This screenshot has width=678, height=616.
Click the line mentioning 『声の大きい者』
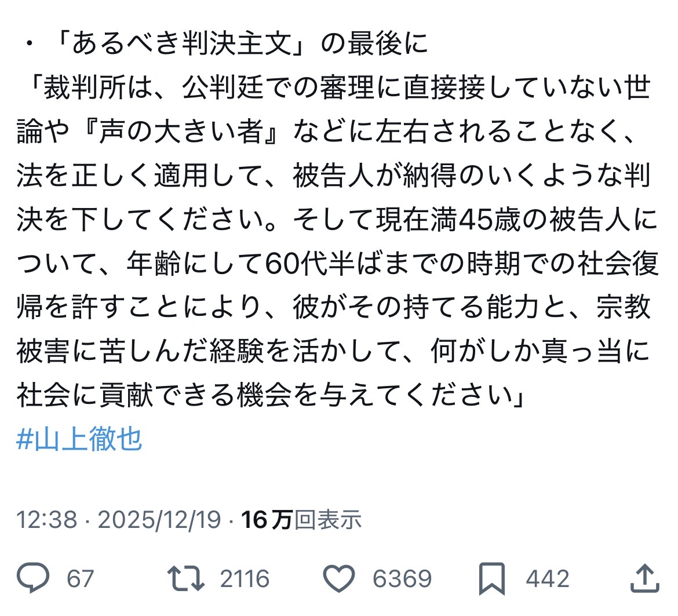coord(326,132)
